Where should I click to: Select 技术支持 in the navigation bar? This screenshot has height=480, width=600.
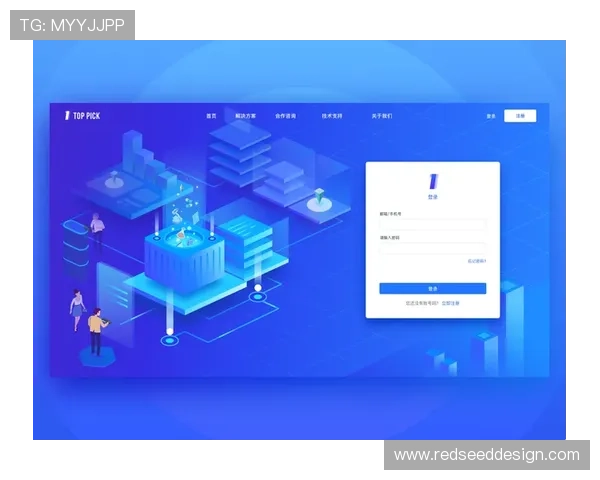pyautogui.click(x=332, y=116)
